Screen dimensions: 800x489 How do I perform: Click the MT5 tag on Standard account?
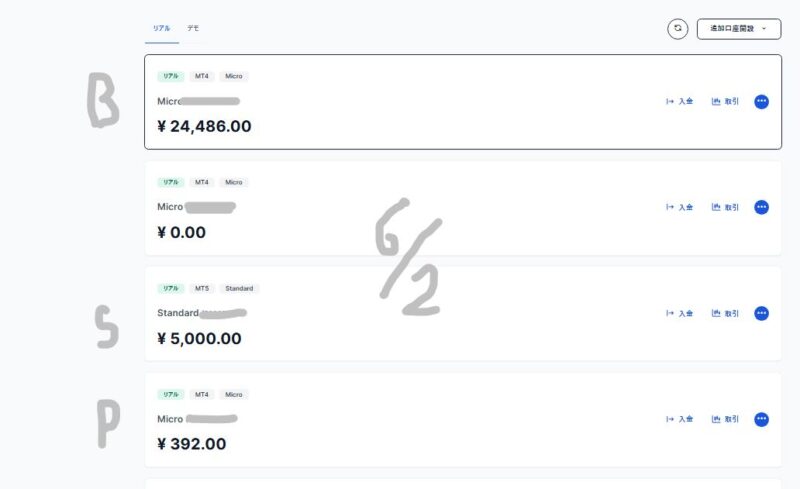click(202, 288)
